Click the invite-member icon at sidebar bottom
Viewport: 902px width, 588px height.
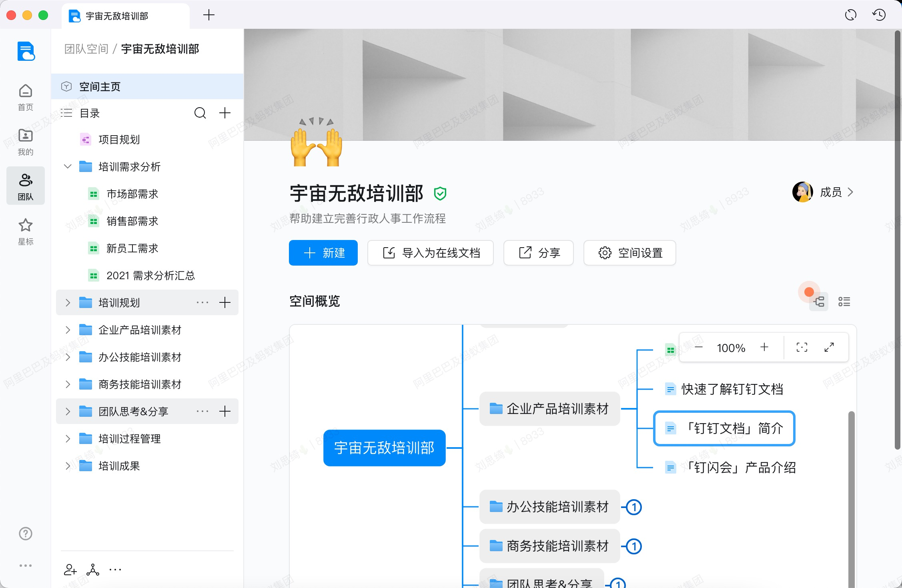(x=70, y=570)
